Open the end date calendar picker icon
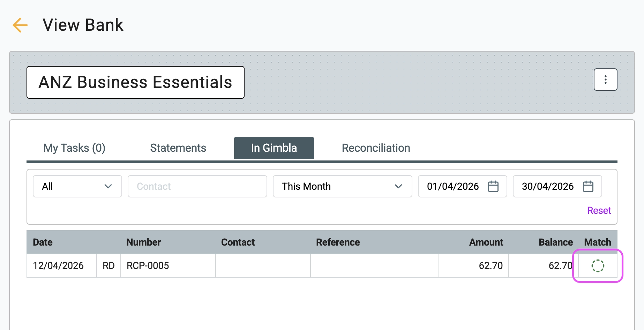644x330 pixels. (588, 186)
